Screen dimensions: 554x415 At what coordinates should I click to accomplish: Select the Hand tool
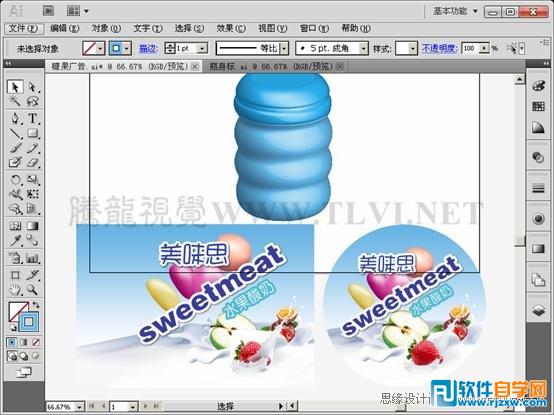[15, 290]
